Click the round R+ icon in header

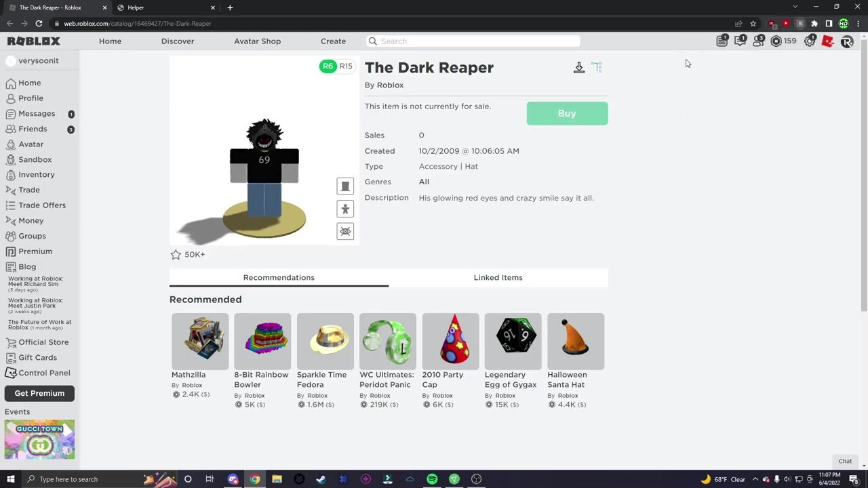(x=846, y=41)
